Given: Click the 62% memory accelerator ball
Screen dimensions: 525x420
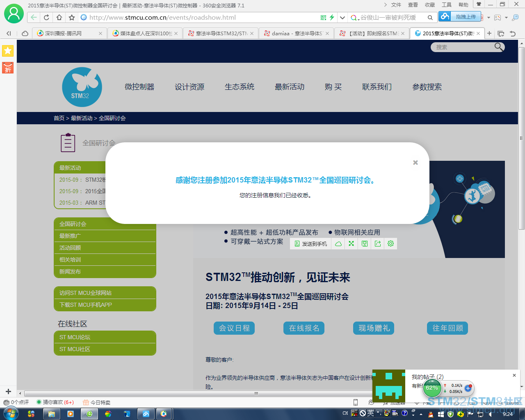Looking at the screenshot, I should (431, 388).
